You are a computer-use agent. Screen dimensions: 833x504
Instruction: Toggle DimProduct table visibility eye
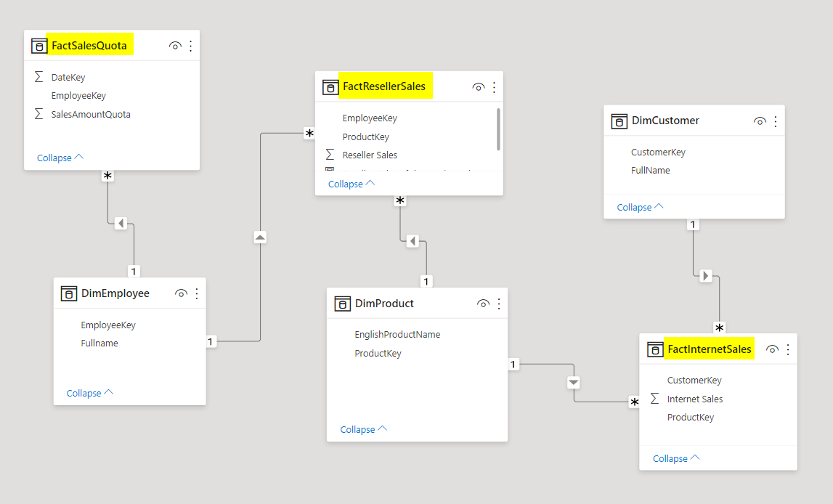483,304
